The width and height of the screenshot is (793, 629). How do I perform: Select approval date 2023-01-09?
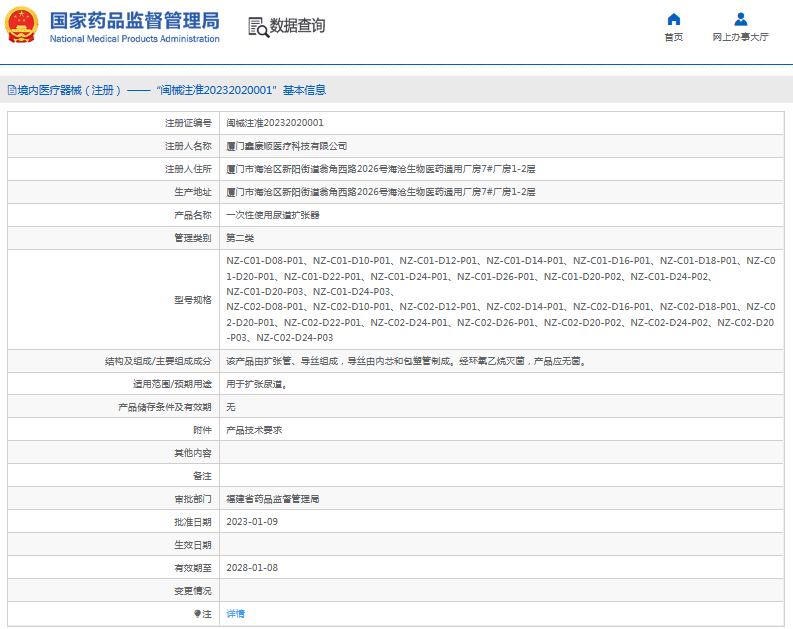click(252, 522)
